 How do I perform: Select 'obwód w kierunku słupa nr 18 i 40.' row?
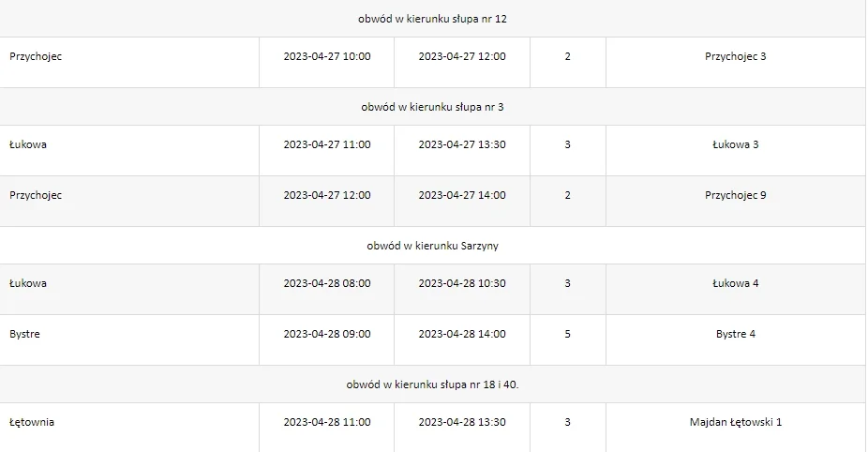point(432,384)
